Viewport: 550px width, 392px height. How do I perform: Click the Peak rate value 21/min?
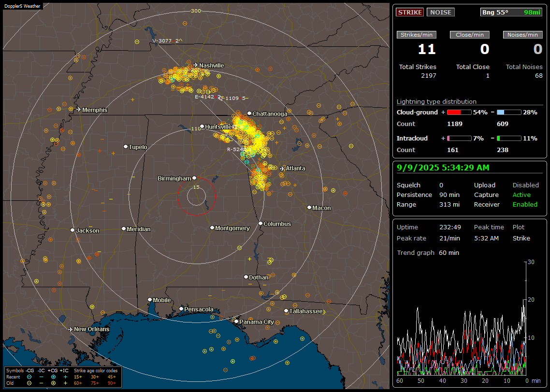(x=450, y=238)
